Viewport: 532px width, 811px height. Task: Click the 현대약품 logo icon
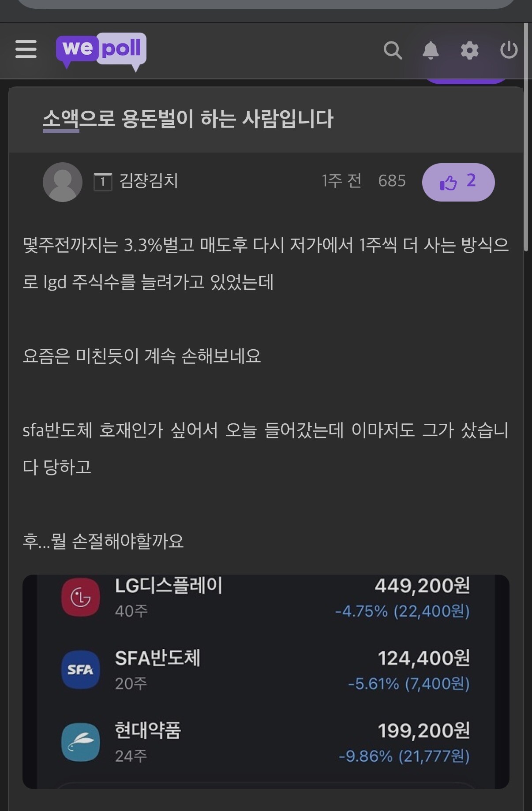click(x=80, y=742)
